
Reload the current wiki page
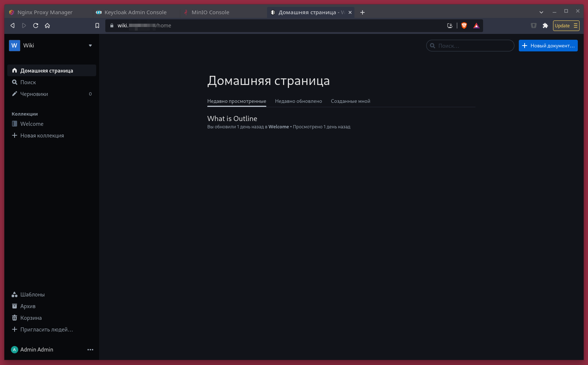pyautogui.click(x=36, y=26)
